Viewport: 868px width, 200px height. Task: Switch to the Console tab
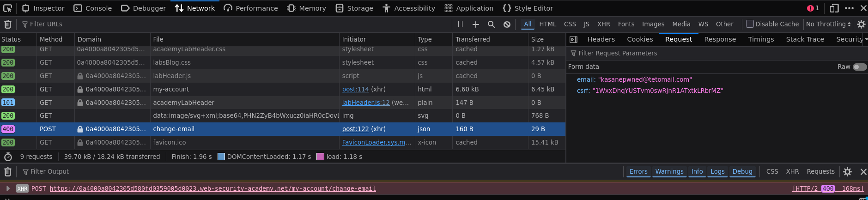click(x=93, y=8)
